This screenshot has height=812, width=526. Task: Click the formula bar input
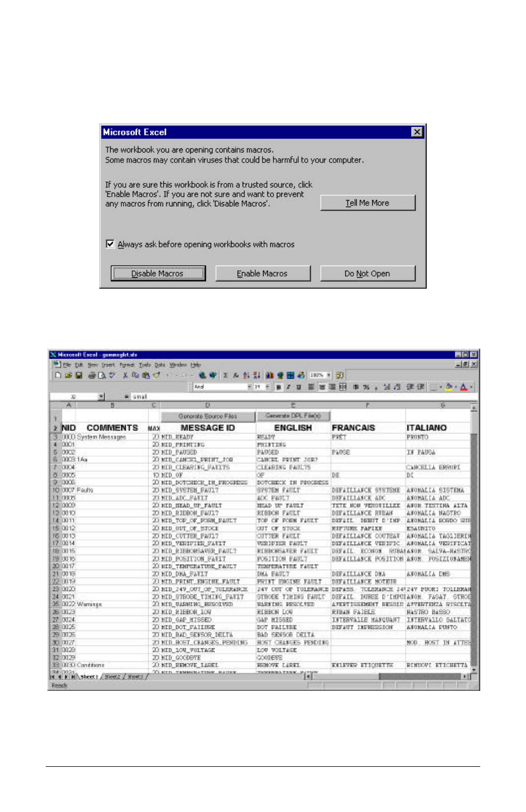(x=303, y=397)
